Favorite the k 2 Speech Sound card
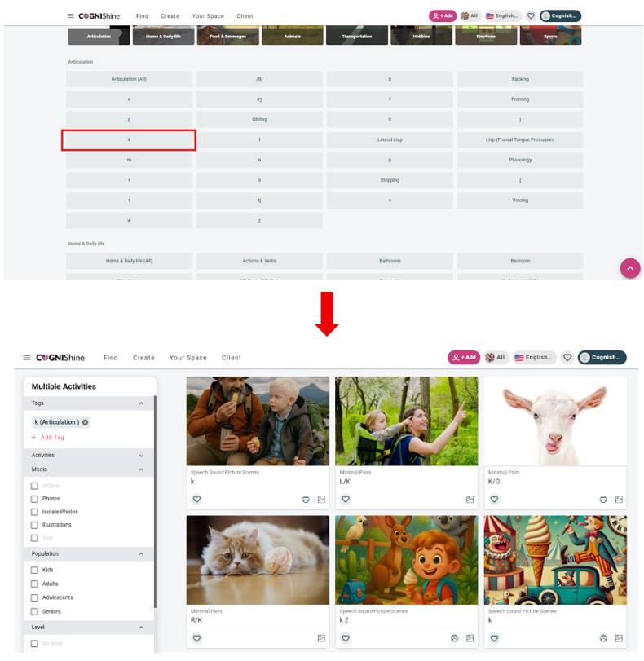Image resolution: width=644 pixels, height=661 pixels. [x=346, y=638]
